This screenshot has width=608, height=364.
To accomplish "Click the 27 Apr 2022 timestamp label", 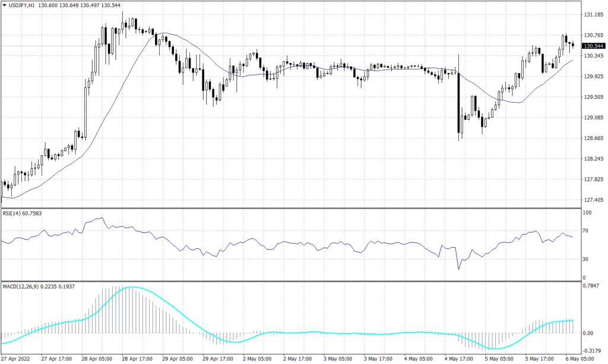I will point(14,359).
